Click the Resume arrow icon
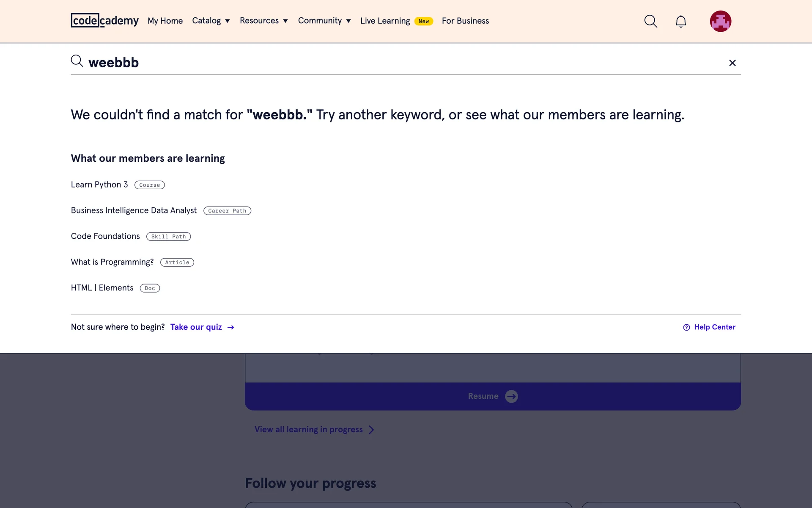 (x=511, y=396)
